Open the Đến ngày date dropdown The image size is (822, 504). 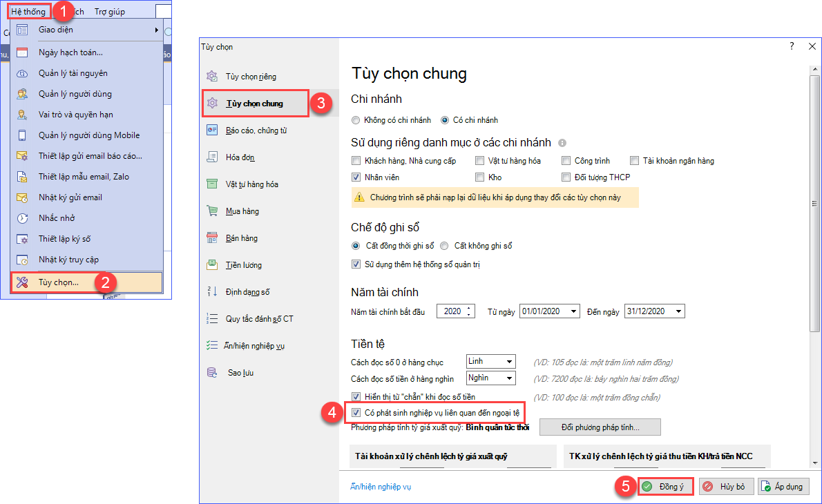point(678,312)
